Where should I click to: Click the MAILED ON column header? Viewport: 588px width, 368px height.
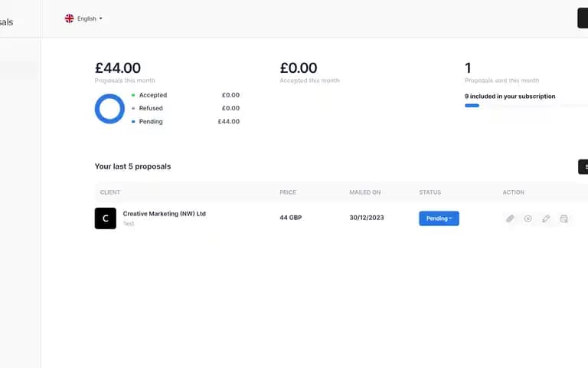[x=365, y=192]
